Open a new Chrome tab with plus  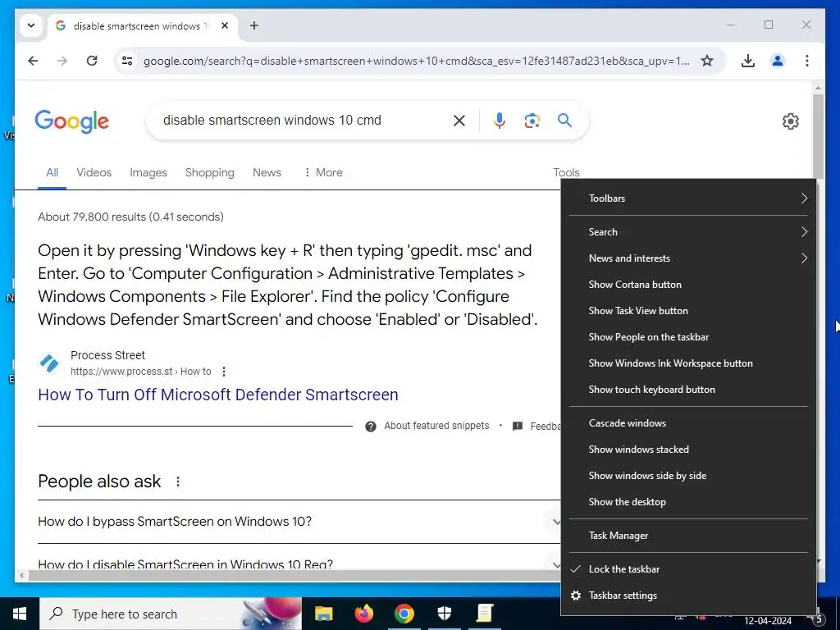(x=254, y=25)
